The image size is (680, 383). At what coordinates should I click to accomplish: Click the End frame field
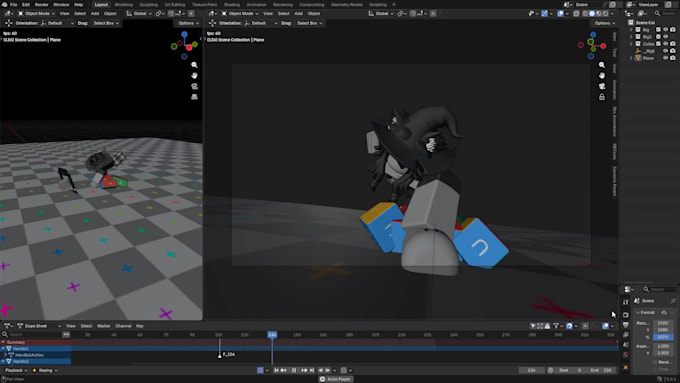pyautogui.click(x=601, y=370)
